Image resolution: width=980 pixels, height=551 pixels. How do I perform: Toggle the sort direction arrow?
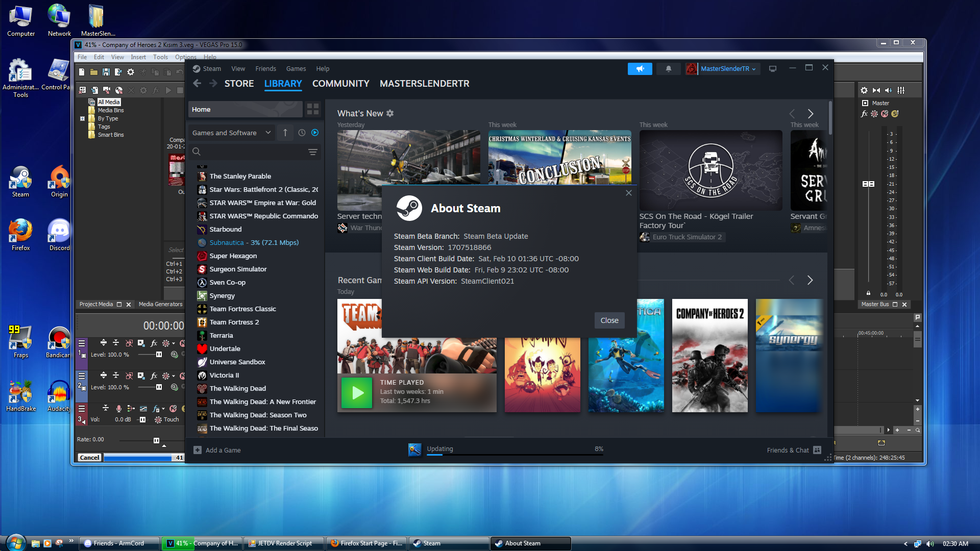pos(285,133)
